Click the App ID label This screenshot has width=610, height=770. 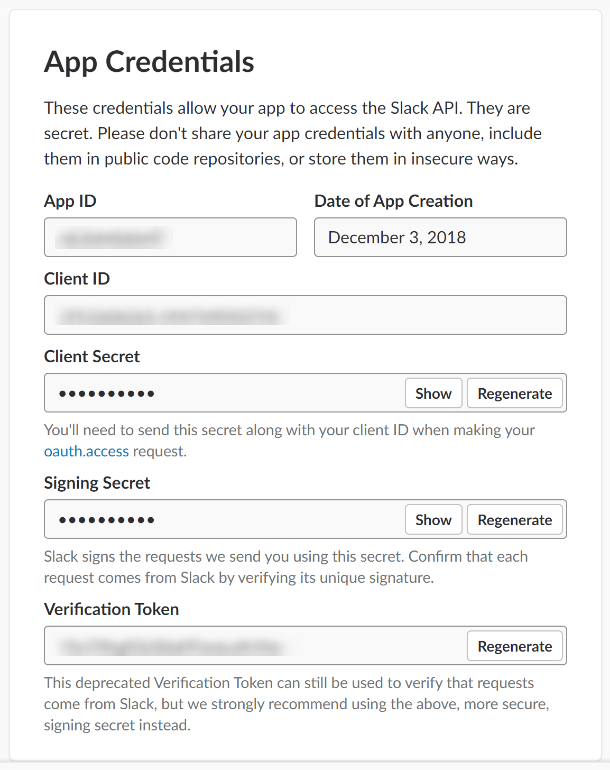click(x=70, y=201)
